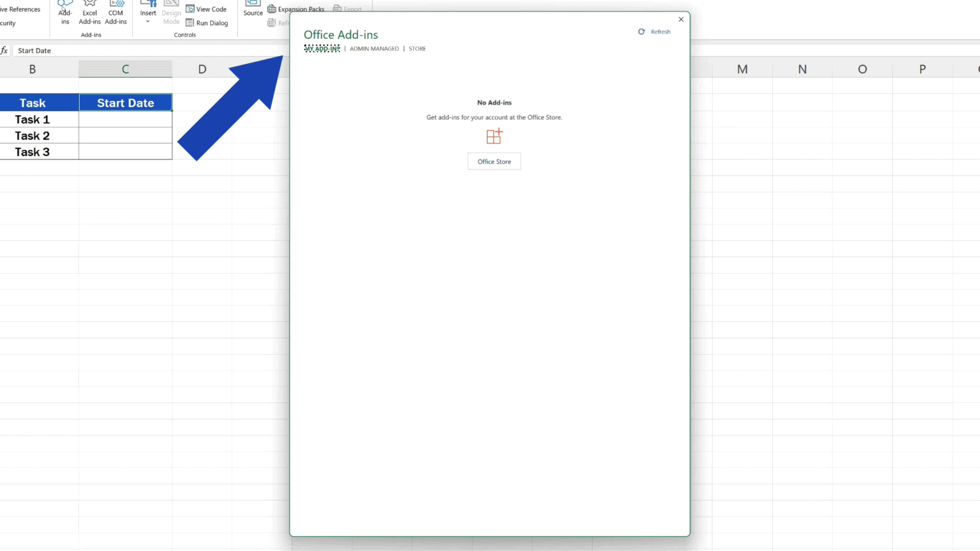
Task: Refresh the Office Add-ins list
Action: (655, 31)
